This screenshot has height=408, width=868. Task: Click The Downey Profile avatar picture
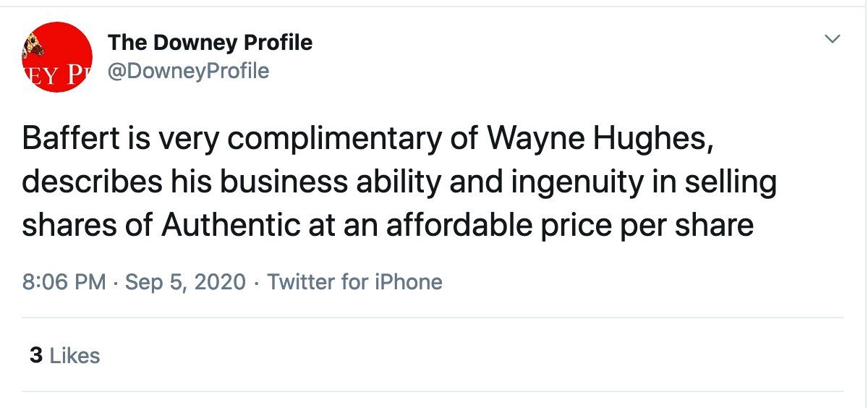pos(57,57)
